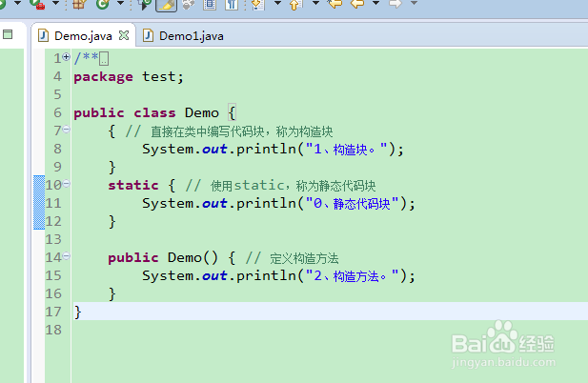Click the Back navigation arrow icon

pyautogui.click(x=357, y=4)
